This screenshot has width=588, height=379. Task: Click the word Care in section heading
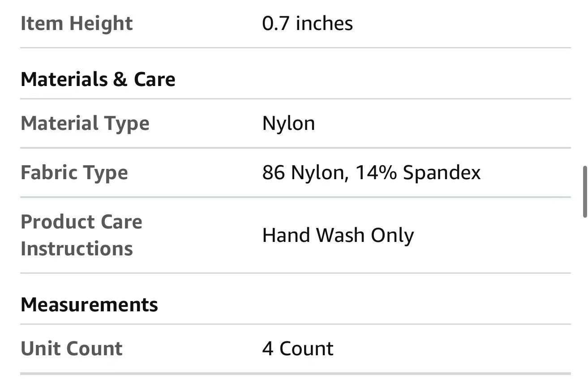(155, 79)
